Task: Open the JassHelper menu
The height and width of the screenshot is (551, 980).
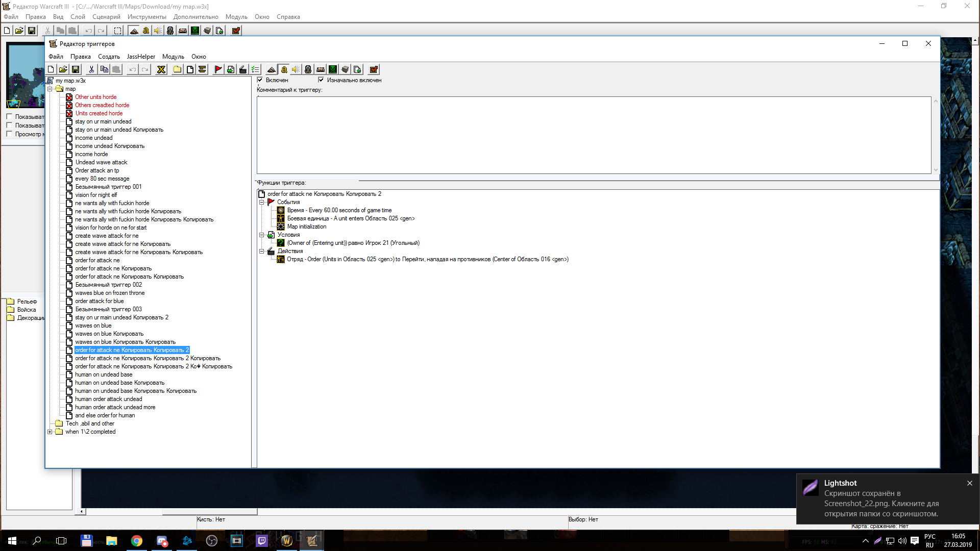Action: 141,57
